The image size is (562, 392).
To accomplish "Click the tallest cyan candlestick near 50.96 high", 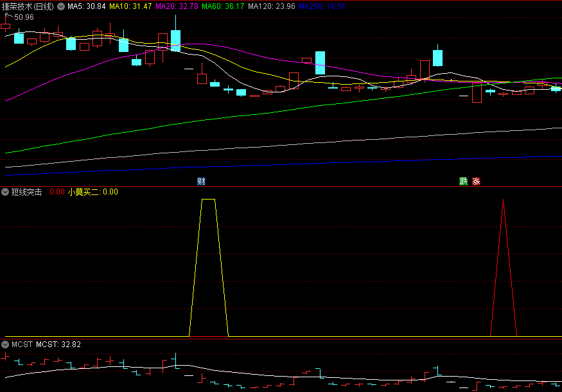I will [x=175, y=41].
